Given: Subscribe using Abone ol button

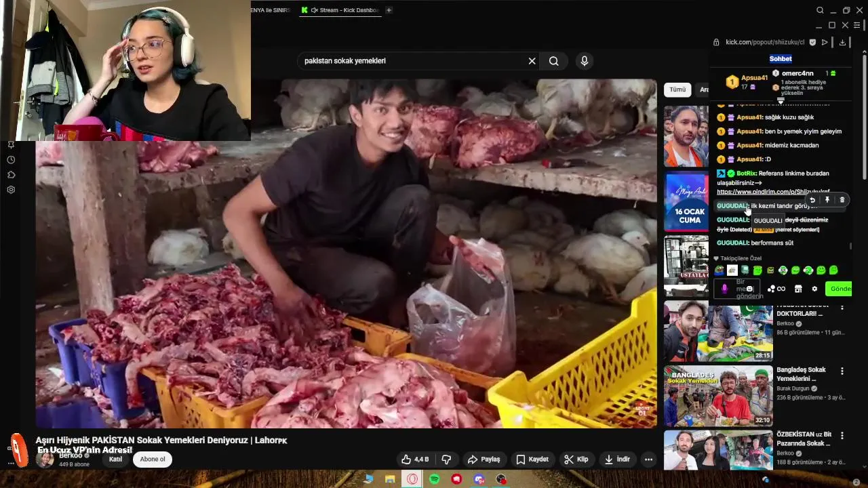Looking at the screenshot, I should 153,460.
